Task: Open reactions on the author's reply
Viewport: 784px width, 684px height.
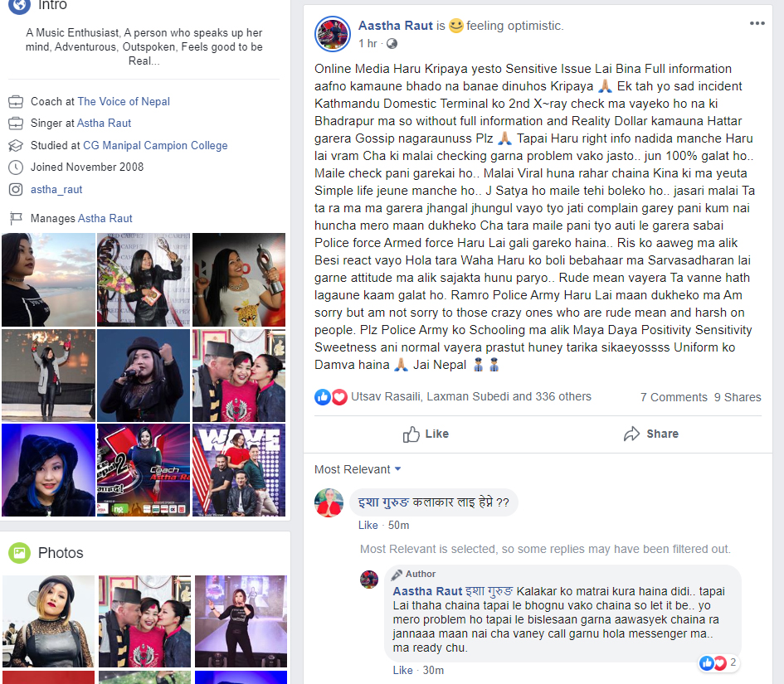Action: click(718, 663)
